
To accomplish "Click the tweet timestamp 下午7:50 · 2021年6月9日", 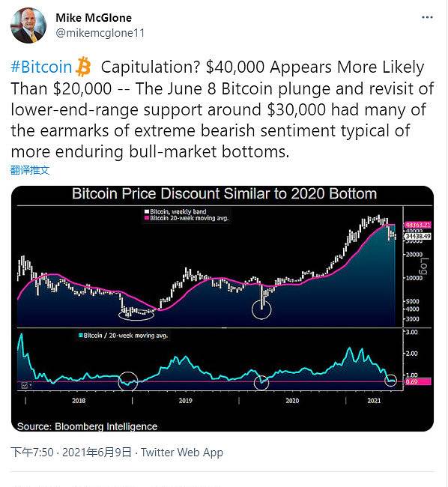I will pos(71,453).
